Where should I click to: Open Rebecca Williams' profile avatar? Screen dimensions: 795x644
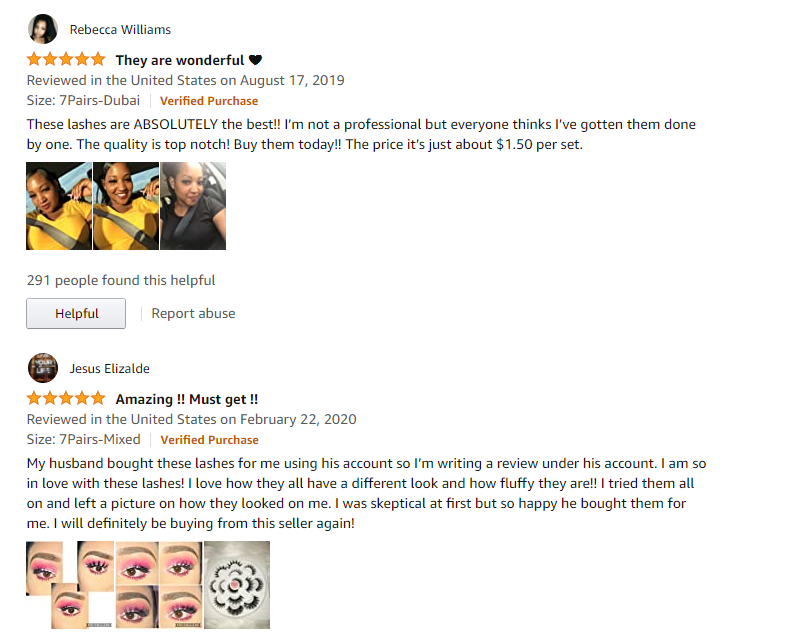click(43, 29)
